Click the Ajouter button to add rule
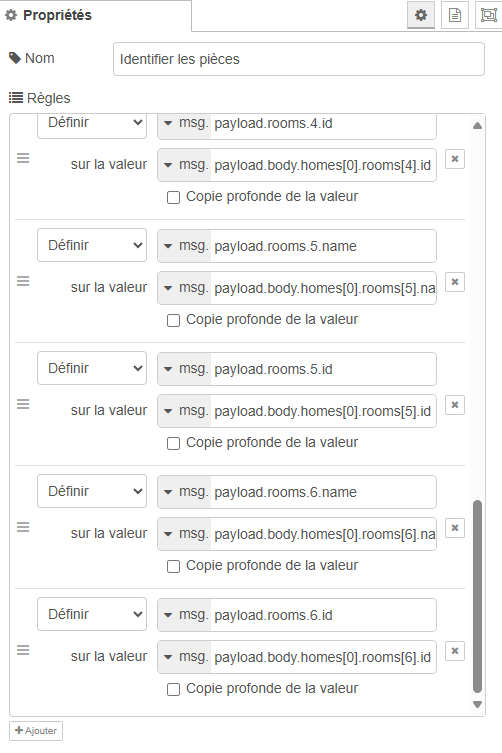The height and width of the screenshot is (753, 502). [x=36, y=731]
